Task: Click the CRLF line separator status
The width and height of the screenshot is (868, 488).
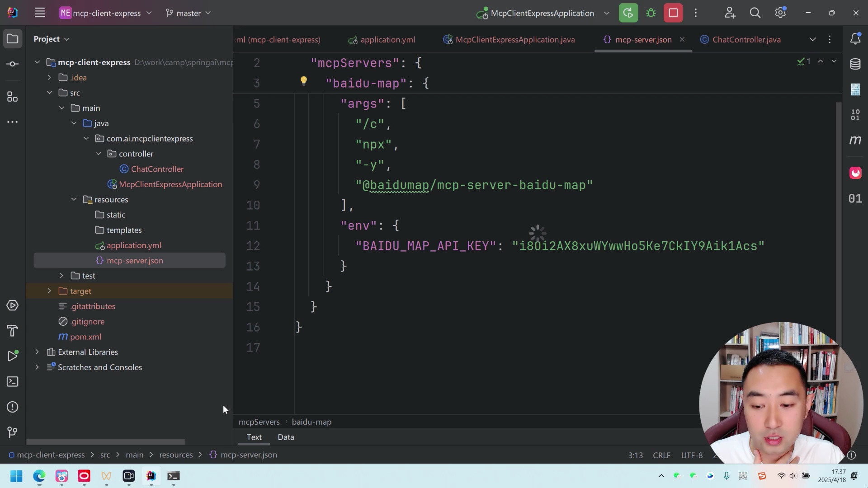Action: pos(661,455)
